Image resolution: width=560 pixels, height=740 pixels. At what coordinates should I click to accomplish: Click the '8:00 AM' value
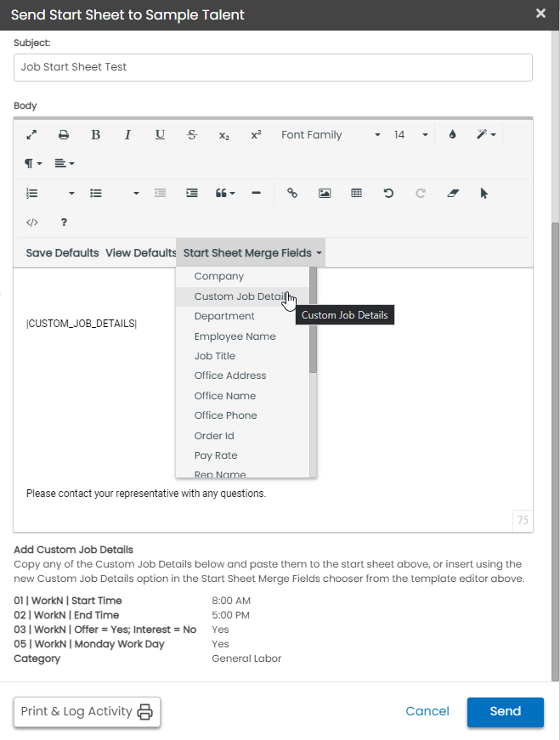click(x=231, y=601)
